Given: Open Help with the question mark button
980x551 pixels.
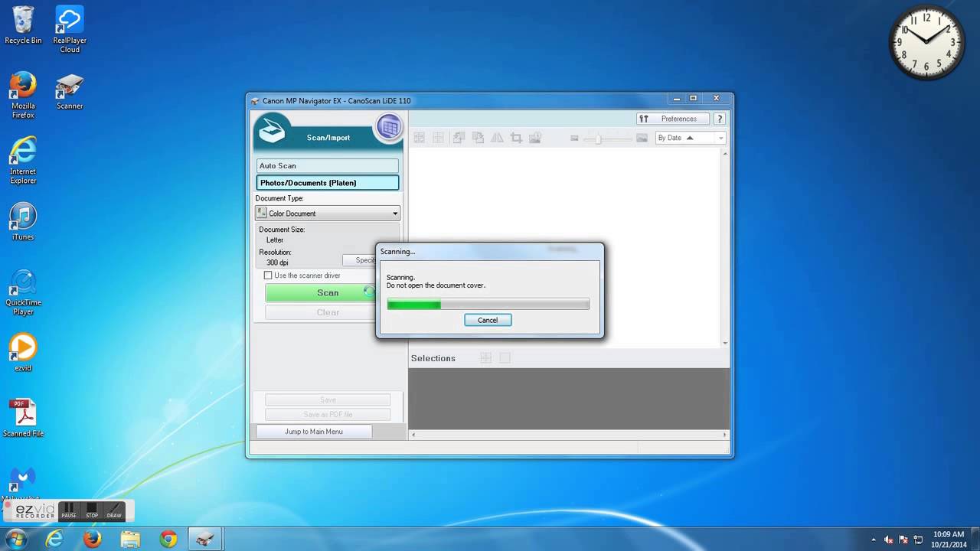Looking at the screenshot, I should coord(720,119).
